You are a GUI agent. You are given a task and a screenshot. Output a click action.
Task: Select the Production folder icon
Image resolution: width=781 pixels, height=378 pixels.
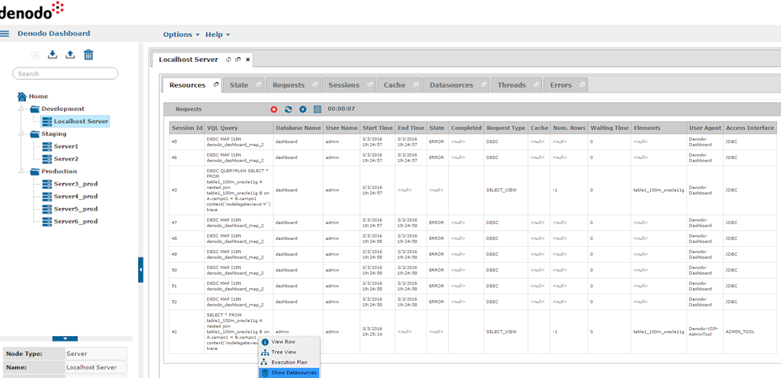pyautogui.click(x=34, y=171)
